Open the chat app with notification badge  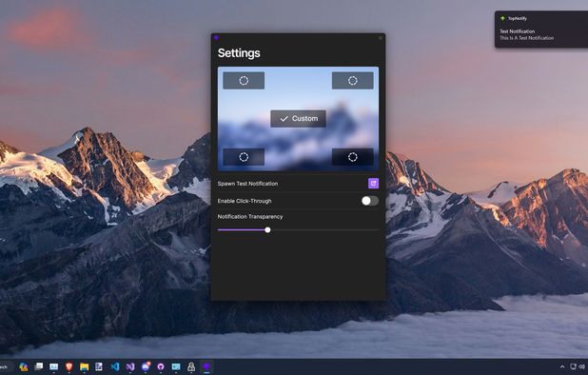(146, 366)
